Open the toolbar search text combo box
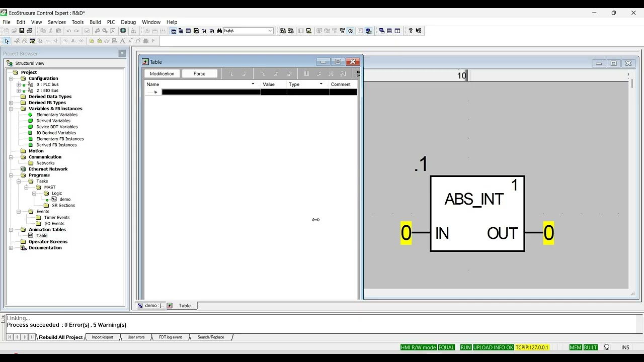 (x=248, y=31)
